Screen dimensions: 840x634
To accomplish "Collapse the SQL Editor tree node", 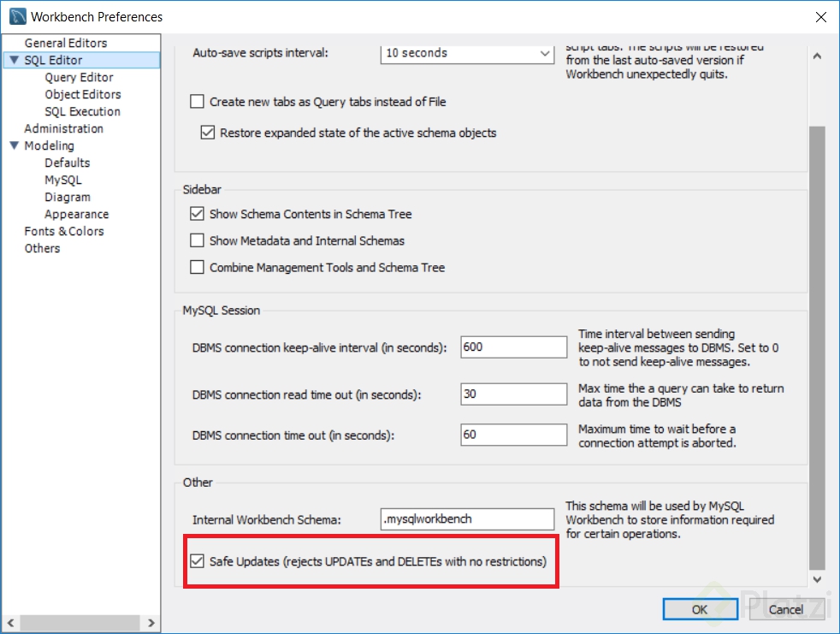I will [x=14, y=60].
